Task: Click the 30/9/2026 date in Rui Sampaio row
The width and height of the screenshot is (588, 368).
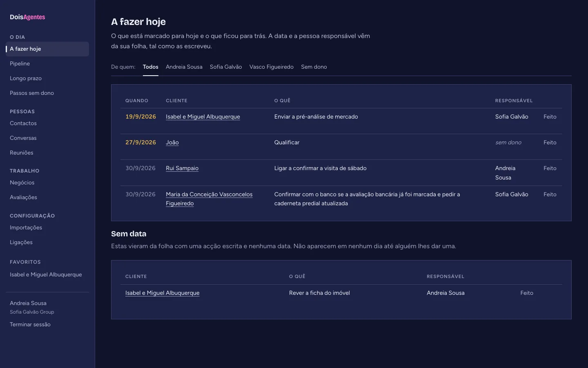Action: tap(140, 168)
